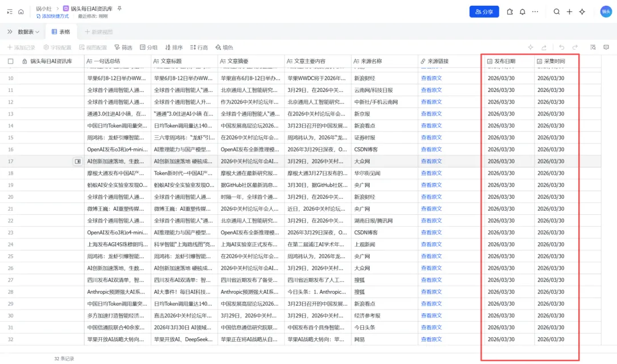Expand the double-chevron sidebar toggle

[10, 32]
